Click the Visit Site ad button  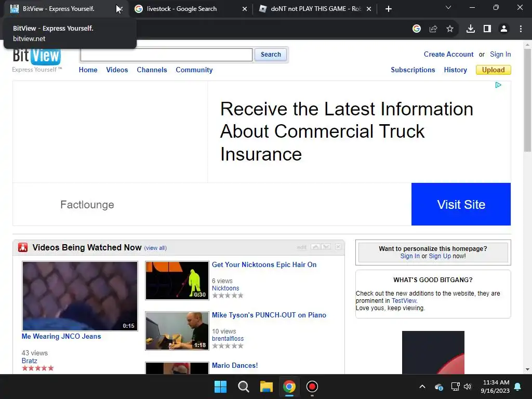tap(461, 204)
